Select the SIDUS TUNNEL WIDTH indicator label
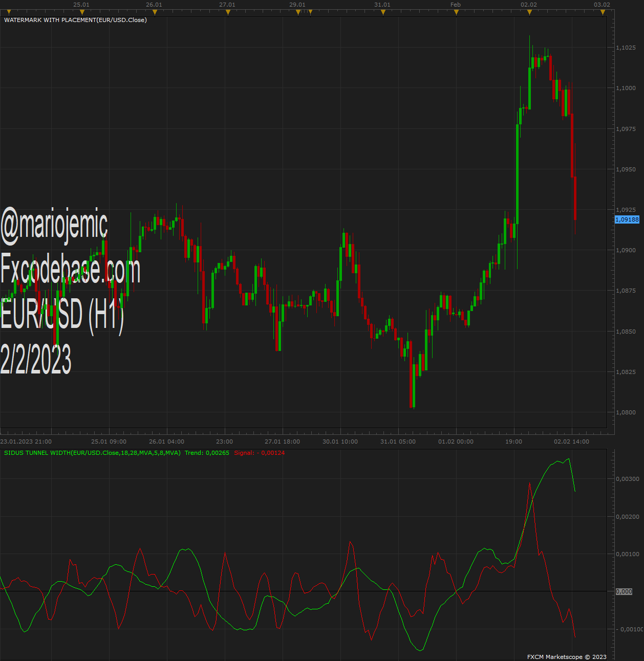 92,453
